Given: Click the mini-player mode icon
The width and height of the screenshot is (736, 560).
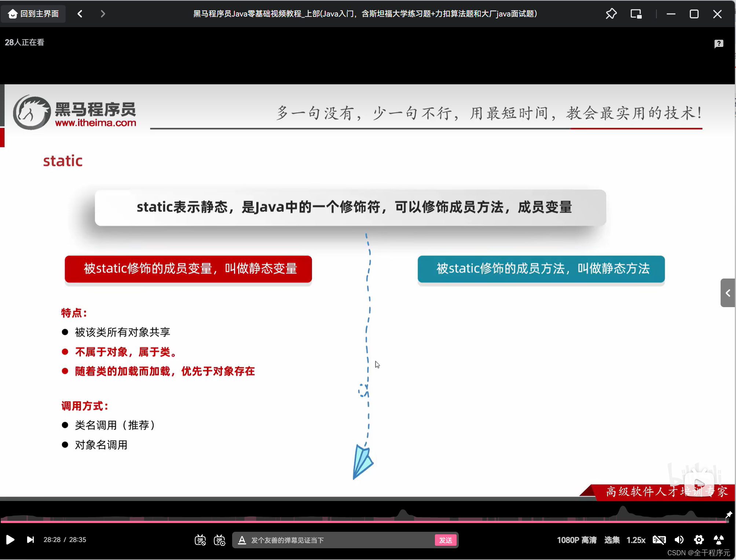Looking at the screenshot, I should coord(636,14).
